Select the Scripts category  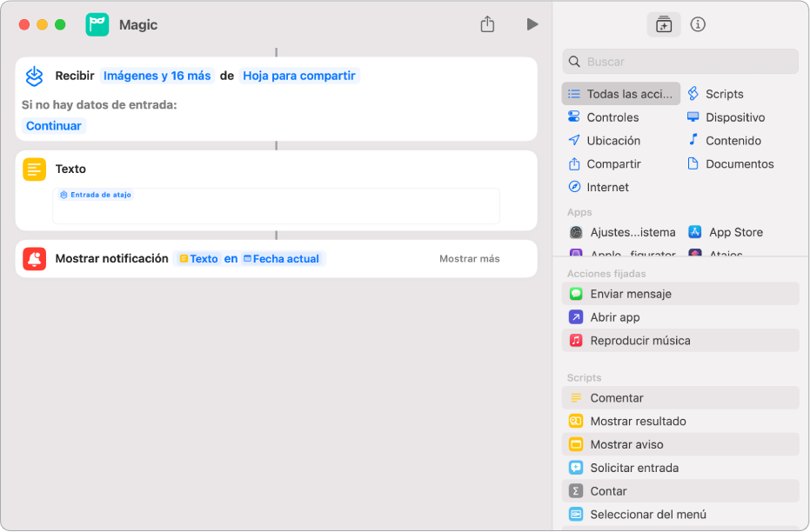point(715,94)
